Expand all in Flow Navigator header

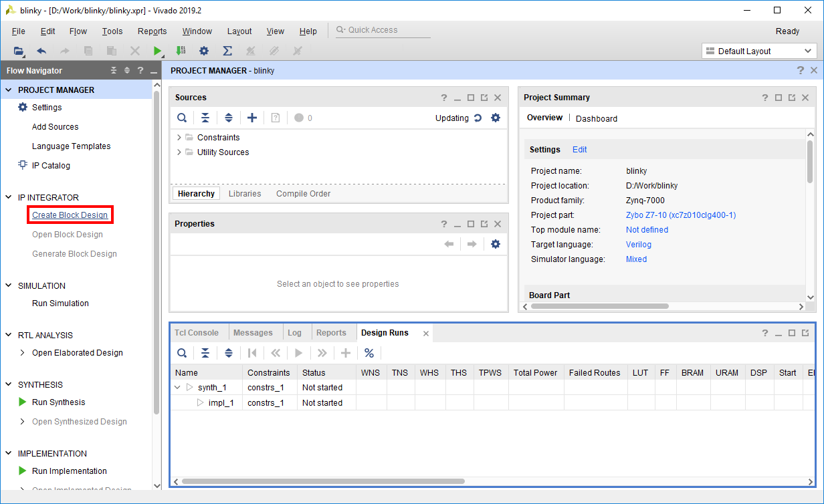pyautogui.click(x=127, y=70)
